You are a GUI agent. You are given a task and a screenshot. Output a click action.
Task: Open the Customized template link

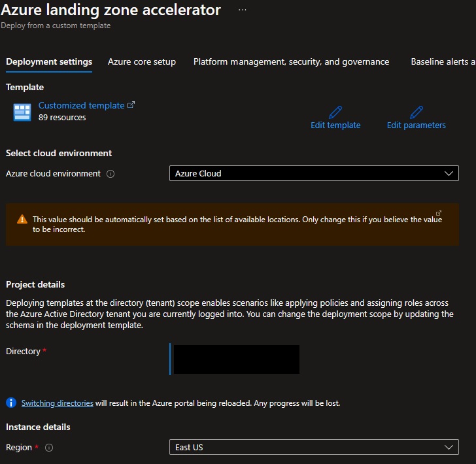coord(81,105)
